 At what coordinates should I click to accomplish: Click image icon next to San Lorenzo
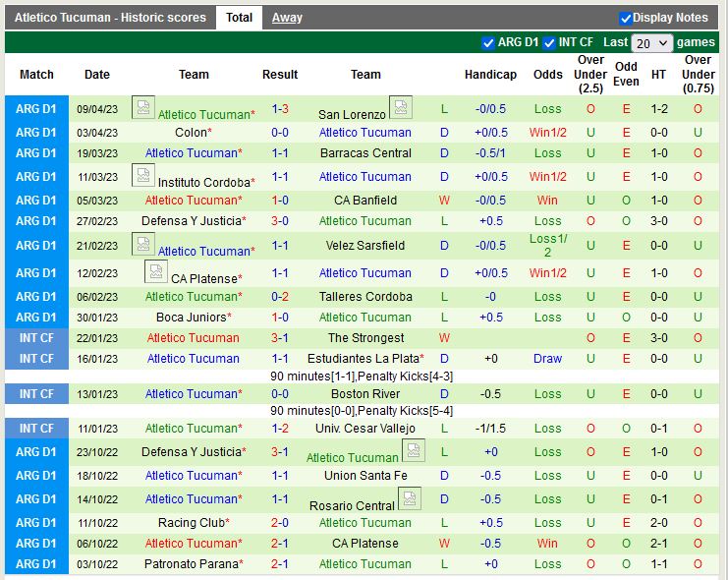(401, 108)
